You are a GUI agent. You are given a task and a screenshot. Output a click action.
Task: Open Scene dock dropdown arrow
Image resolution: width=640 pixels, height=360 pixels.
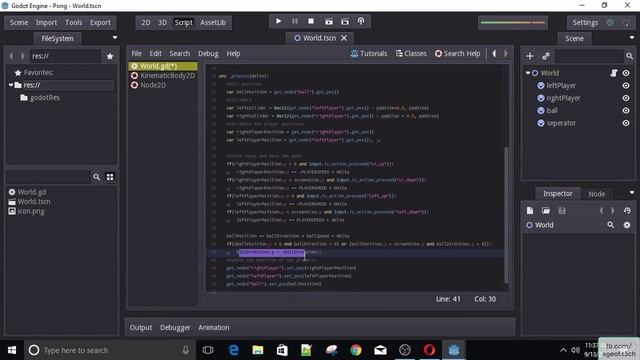click(x=632, y=38)
